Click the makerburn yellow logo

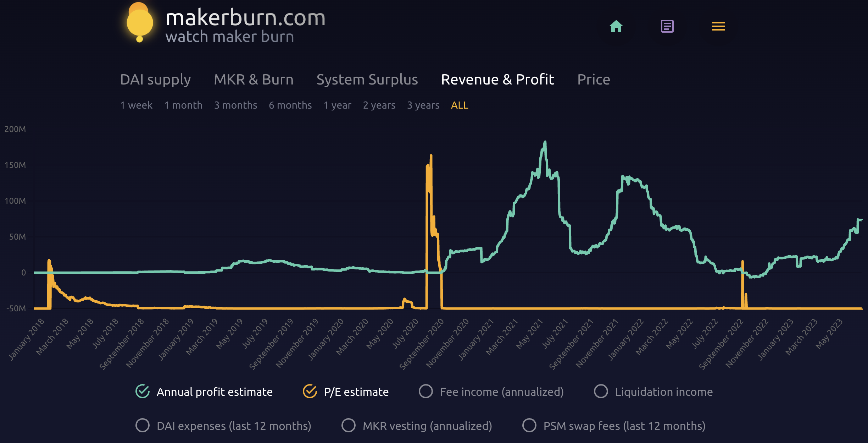(140, 22)
